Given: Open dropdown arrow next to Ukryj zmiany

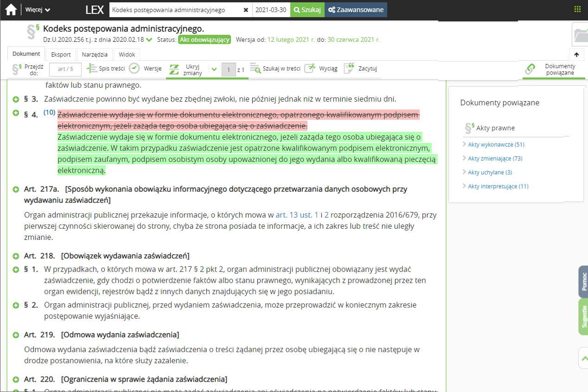Looking at the screenshot, I should pyautogui.click(x=214, y=69).
